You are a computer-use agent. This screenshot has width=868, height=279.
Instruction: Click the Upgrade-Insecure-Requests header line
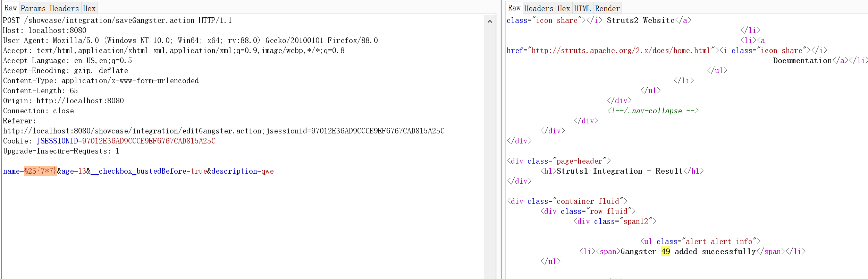(61, 151)
